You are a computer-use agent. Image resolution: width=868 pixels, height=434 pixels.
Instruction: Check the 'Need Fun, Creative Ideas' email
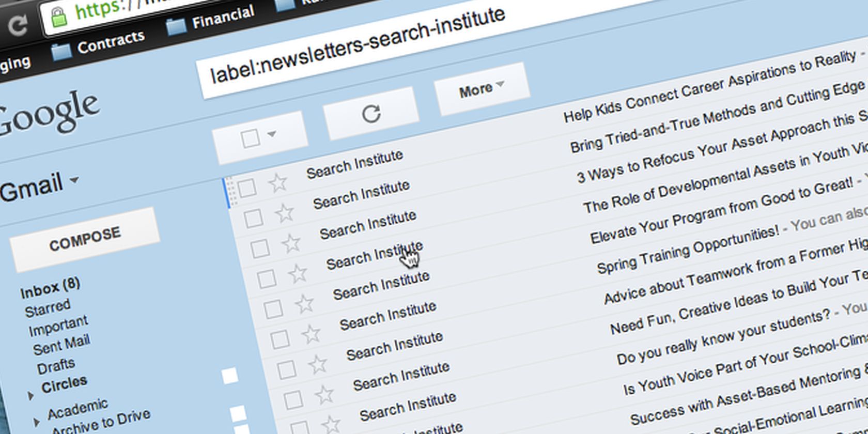click(294, 400)
